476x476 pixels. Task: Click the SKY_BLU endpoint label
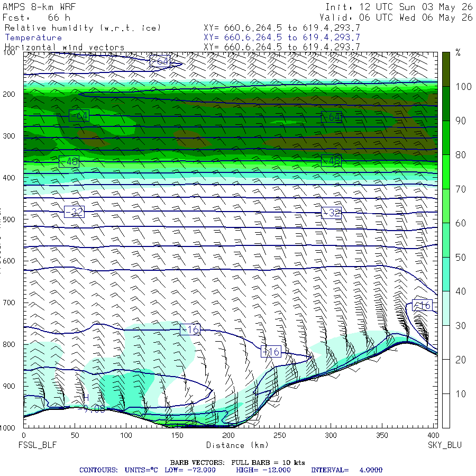point(445,445)
